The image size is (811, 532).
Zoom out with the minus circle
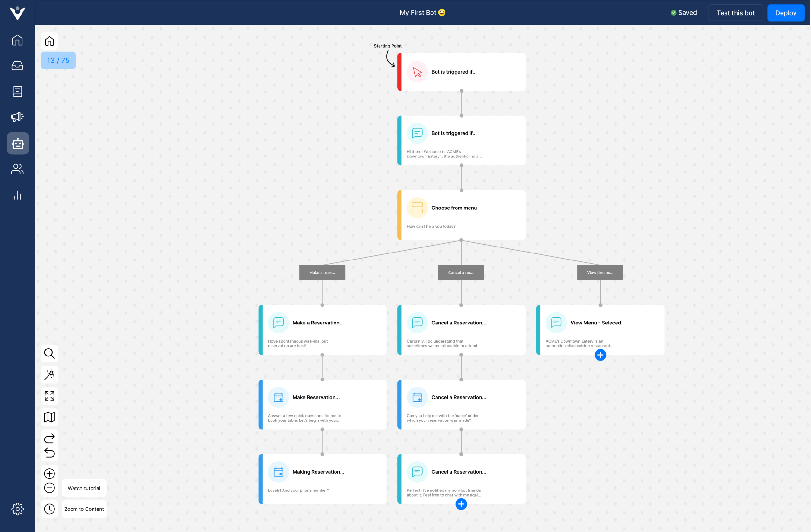(49, 488)
